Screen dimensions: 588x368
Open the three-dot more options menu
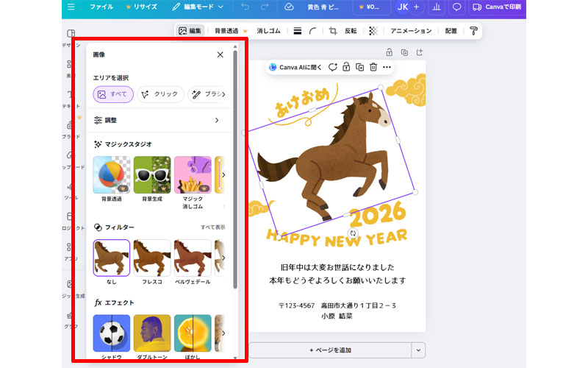tap(387, 67)
